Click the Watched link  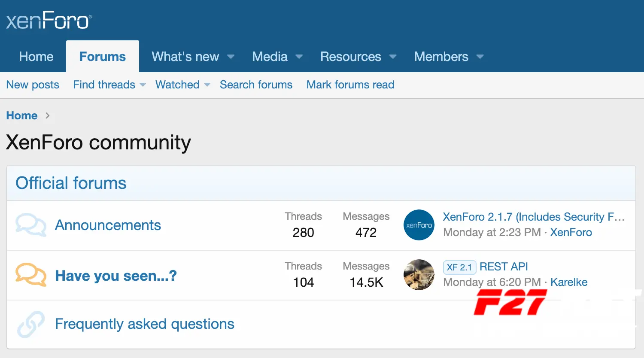point(177,85)
